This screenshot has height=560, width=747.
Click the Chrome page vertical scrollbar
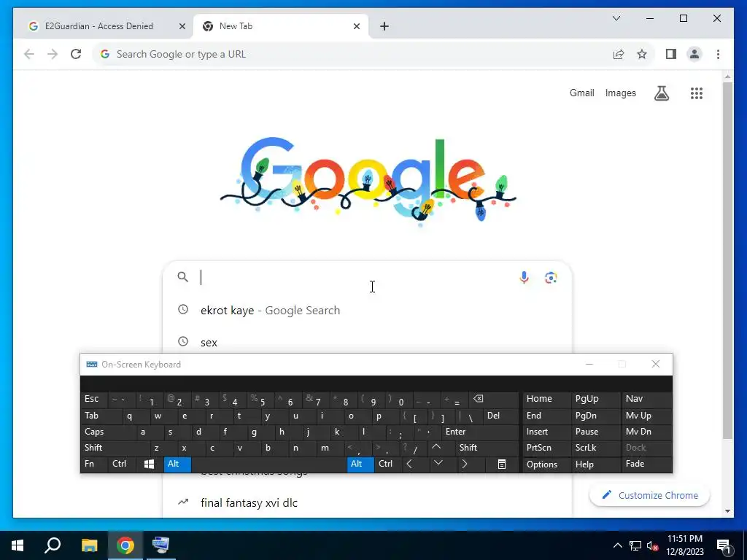[x=727, y=260]
